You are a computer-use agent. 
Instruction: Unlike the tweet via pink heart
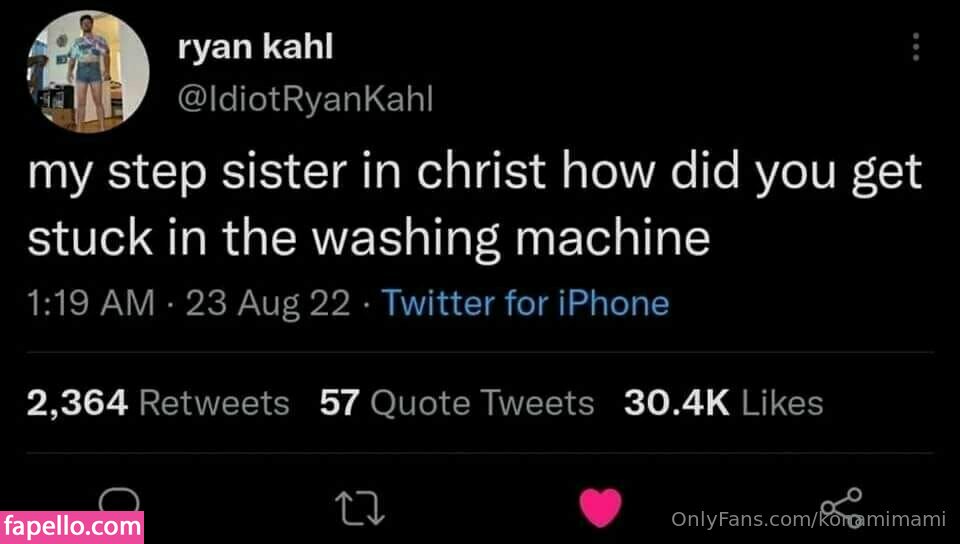tap(601, 507)
